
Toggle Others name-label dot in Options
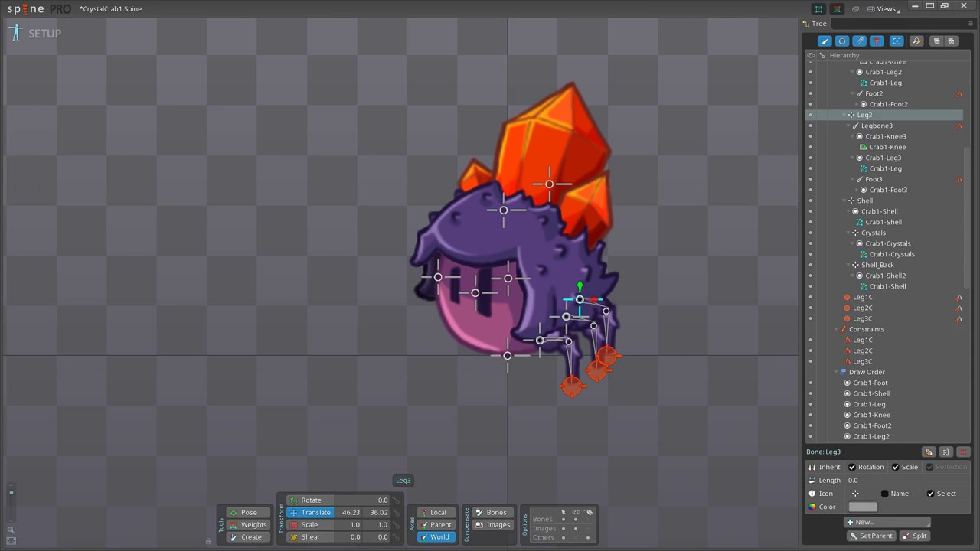click(x=588, y=537)
